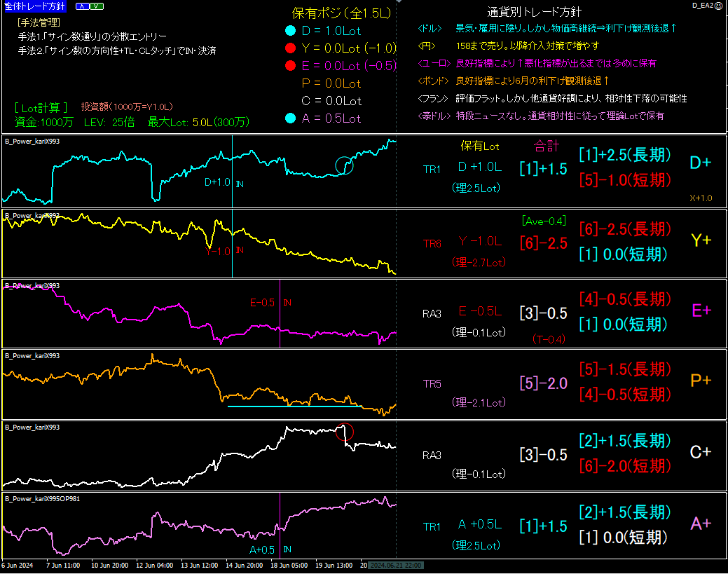Select the [Ave-0.4] label
The width and height of the screenshot is (728, 574).
[x=544, y=221]
